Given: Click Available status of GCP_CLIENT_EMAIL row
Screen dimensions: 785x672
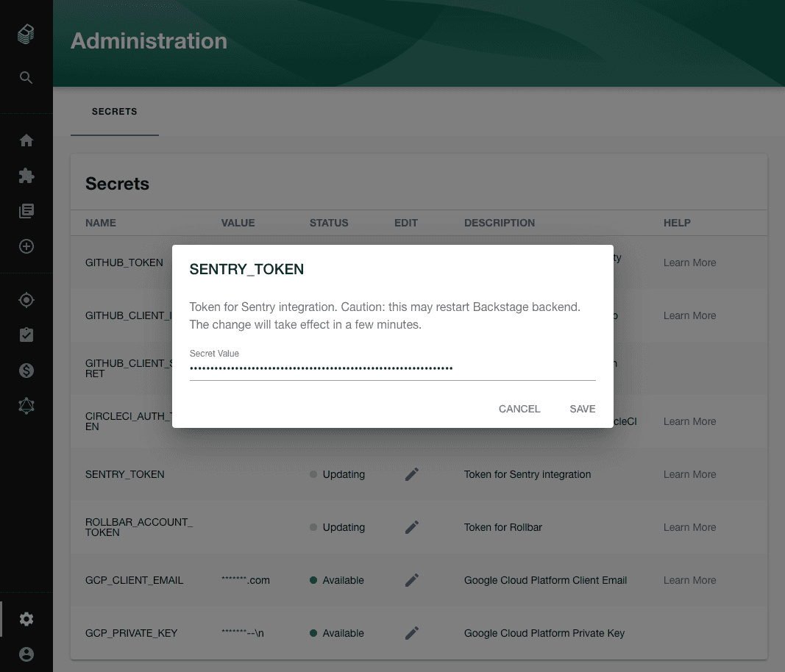Looking at the screenshot, I should pyautogui.click(x=337, y=580).
